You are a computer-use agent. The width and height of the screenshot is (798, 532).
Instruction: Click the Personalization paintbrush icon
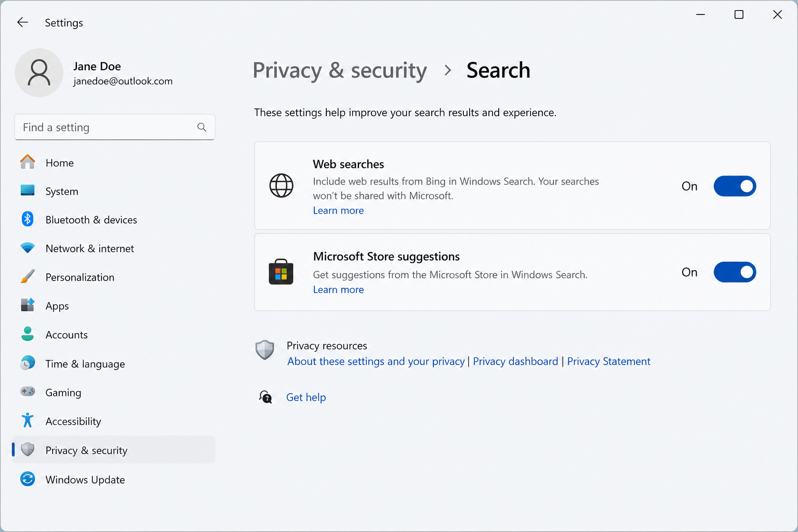pyautogui.click(x=28, y=276)
